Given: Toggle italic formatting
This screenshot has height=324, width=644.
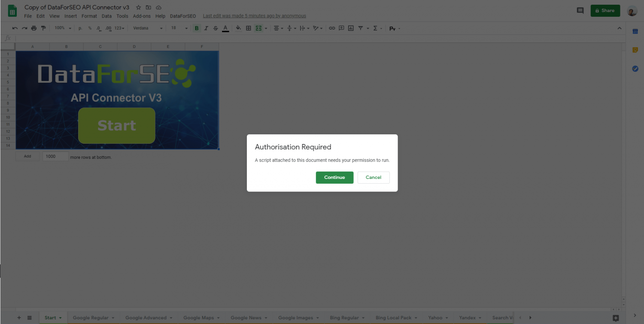Looking at the screenshot, I should tap(206, 28).
